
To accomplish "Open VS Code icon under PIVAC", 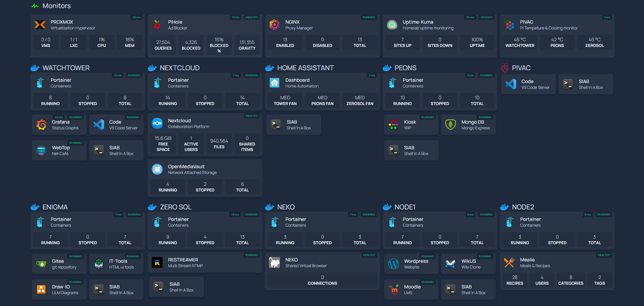I will pyautogui.click(x=511, y=84).
